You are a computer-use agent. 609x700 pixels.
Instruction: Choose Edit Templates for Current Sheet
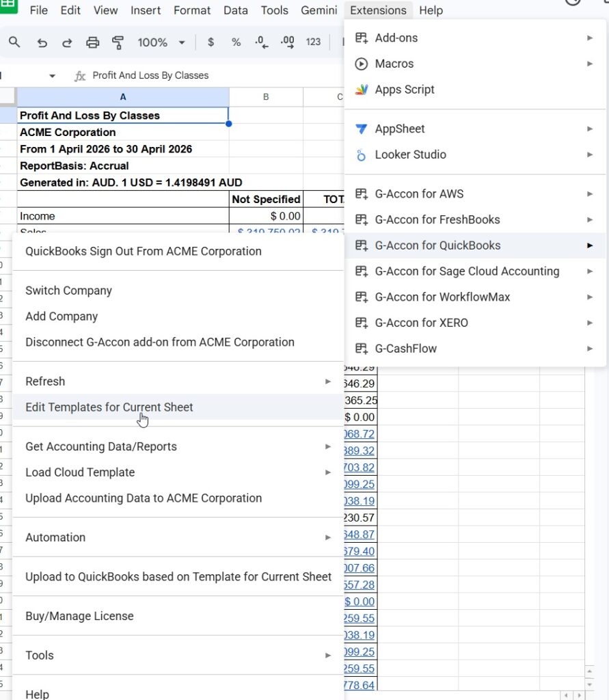coord(109,407)
